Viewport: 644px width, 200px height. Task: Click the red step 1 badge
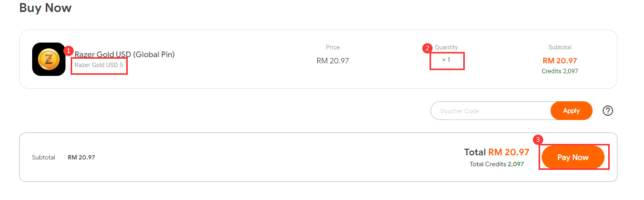69,51
